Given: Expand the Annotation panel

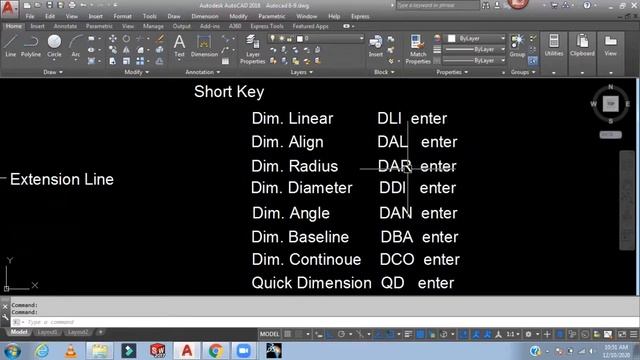Looking at the screenshot, I should 202,72.
